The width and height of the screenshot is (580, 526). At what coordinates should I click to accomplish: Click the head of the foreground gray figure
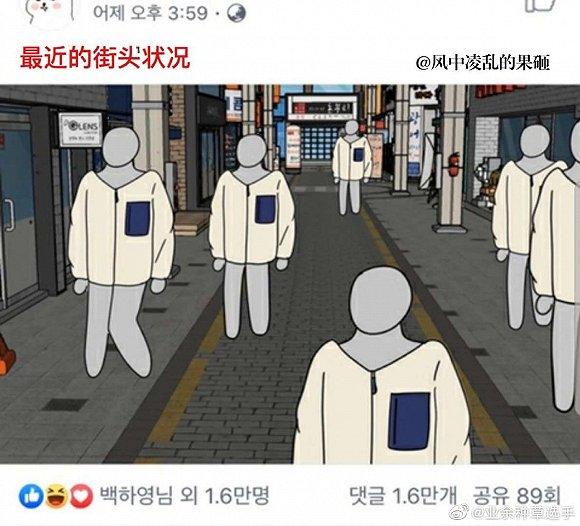[x=380, y=299]
